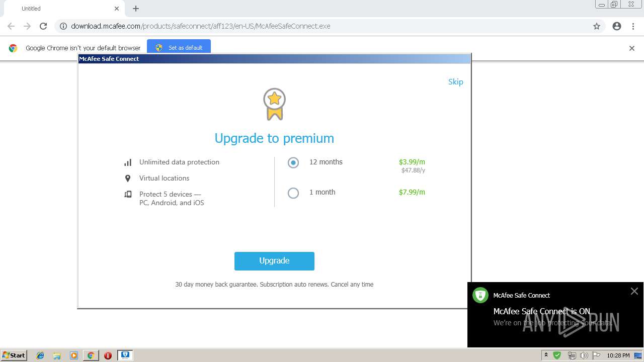
Task: Skip the premium upgrade offer
Action: pyautogui.click(x=455, y=81)
